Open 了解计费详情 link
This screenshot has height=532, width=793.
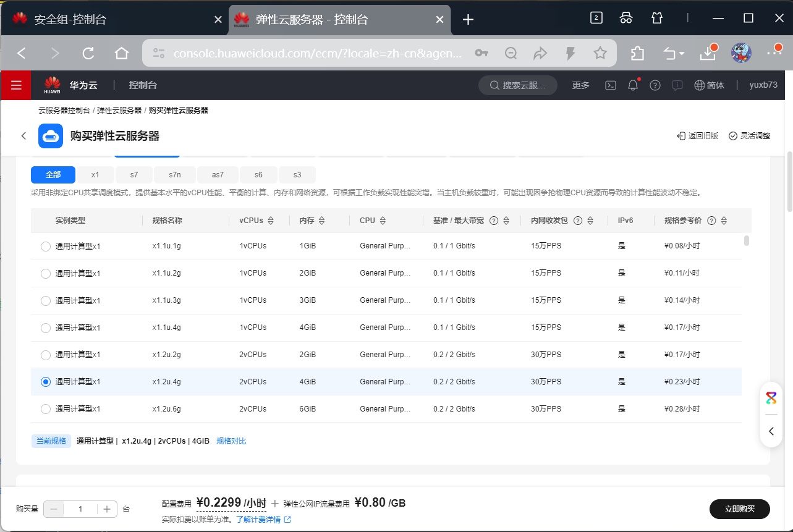(263, 520)
